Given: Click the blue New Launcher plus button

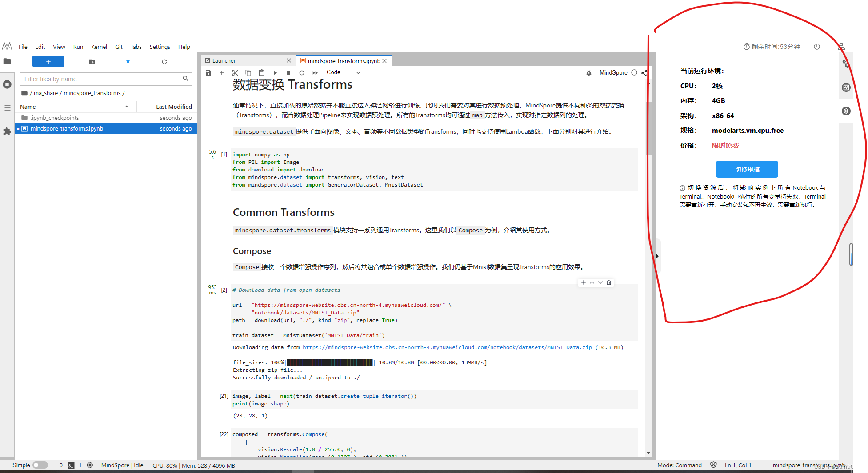Looking at the screenshot, I should [48, 61].
